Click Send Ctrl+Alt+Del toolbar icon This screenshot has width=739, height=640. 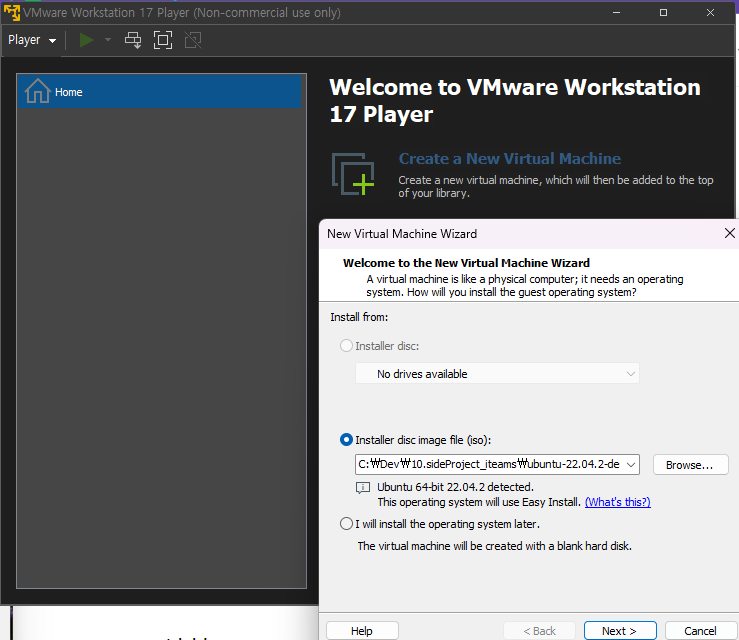[x=133, y=40]
